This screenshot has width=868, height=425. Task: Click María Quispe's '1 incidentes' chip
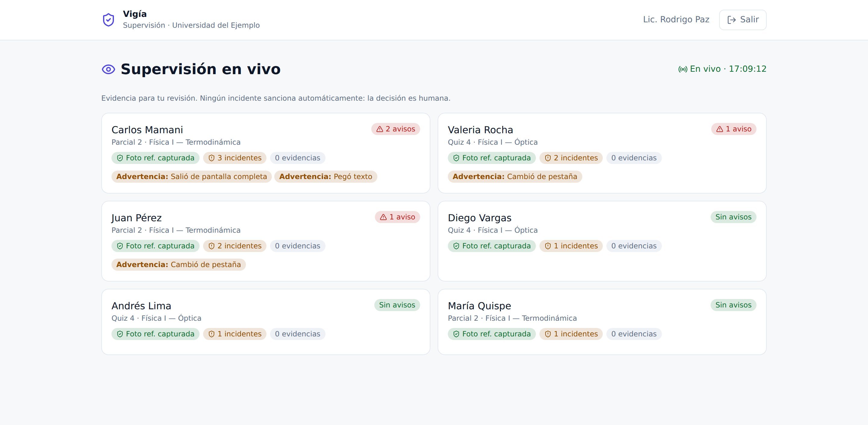(571, 334)
